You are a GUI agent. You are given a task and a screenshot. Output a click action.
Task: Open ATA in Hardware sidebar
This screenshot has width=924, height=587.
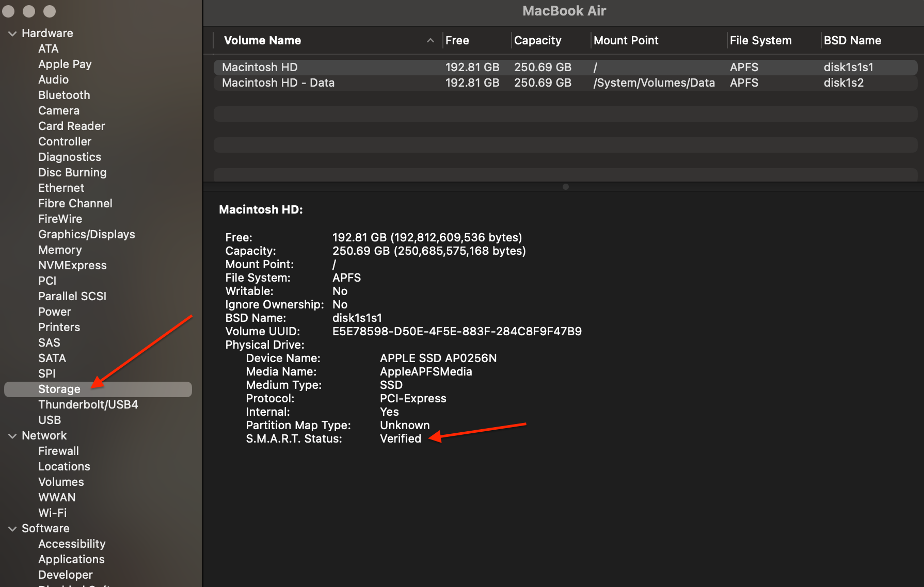[x=49, y=48]
